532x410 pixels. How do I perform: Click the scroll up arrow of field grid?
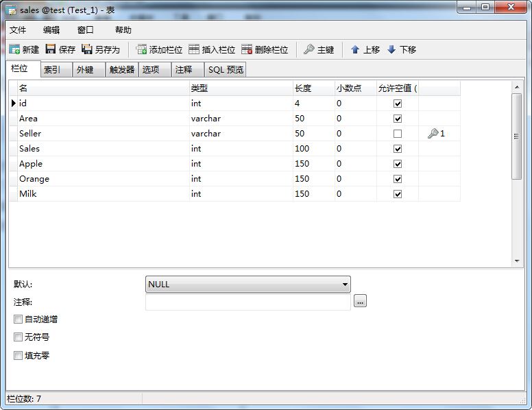[517, 87]
